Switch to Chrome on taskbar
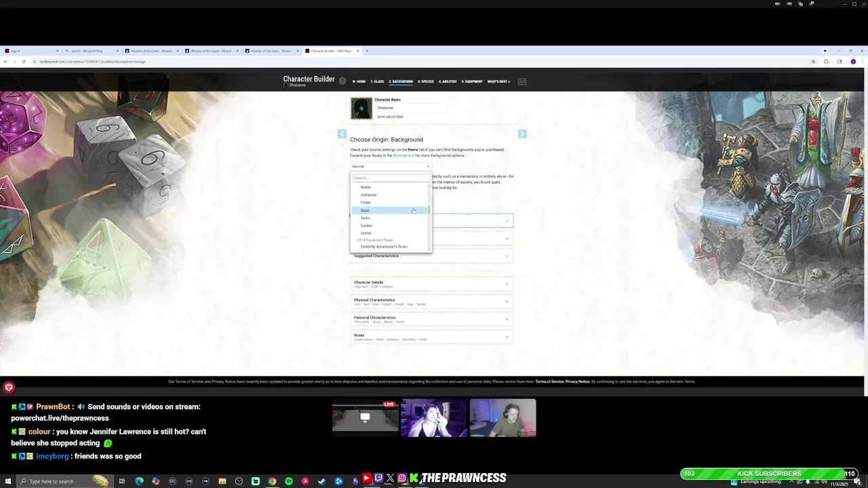Image resolution: width=868 pixels, height=488 pixels. pos(272,481)
